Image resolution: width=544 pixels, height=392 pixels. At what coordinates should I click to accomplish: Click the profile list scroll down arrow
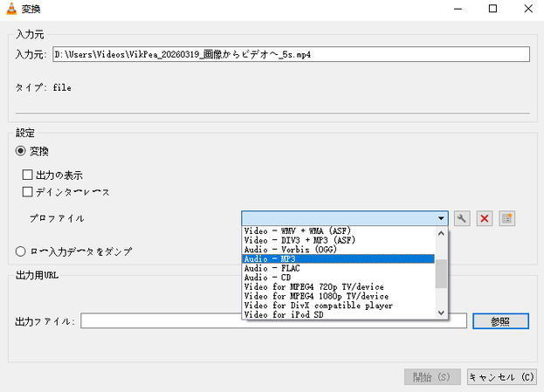441,313
